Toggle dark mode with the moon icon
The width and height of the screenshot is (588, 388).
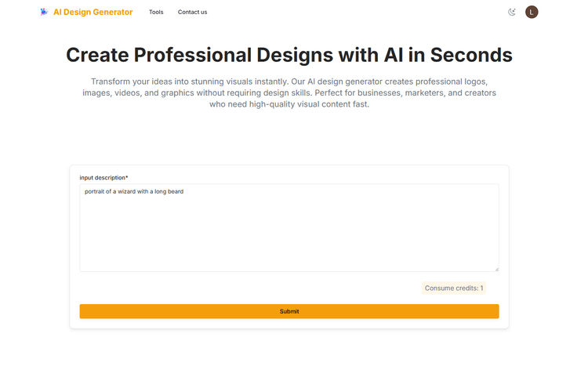[x=512, y=12]
